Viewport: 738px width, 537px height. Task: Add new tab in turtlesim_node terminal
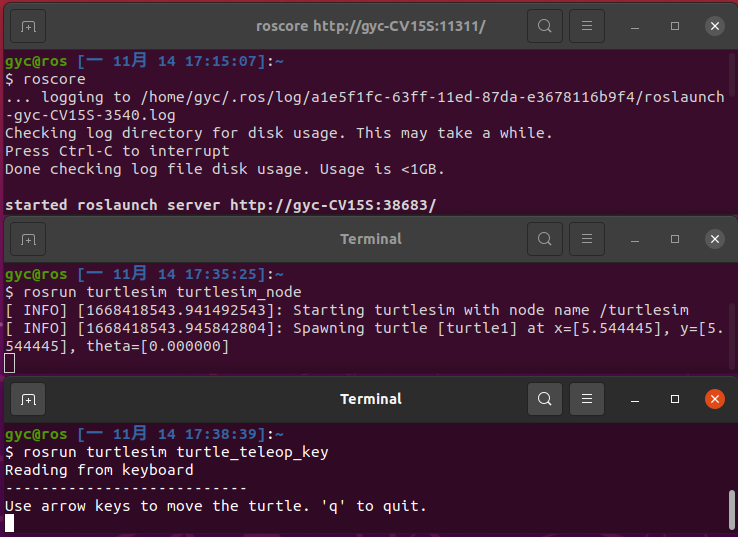click(28, 240)
